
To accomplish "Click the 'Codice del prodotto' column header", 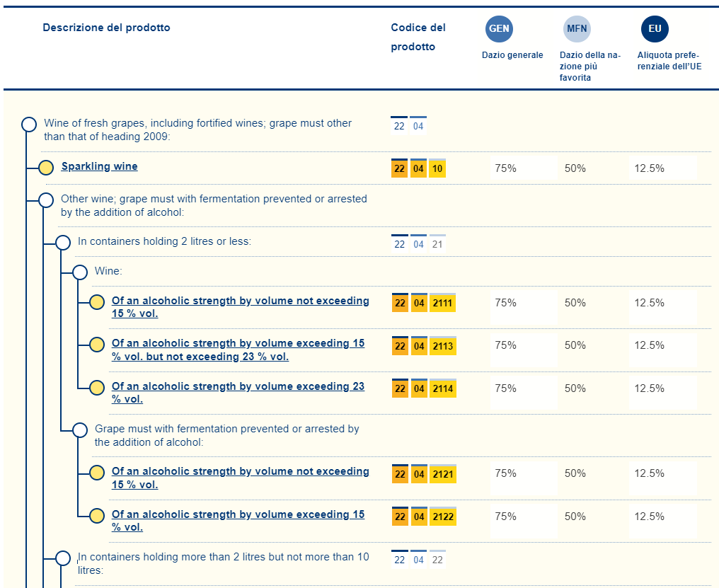I will (x=418, y=38).
